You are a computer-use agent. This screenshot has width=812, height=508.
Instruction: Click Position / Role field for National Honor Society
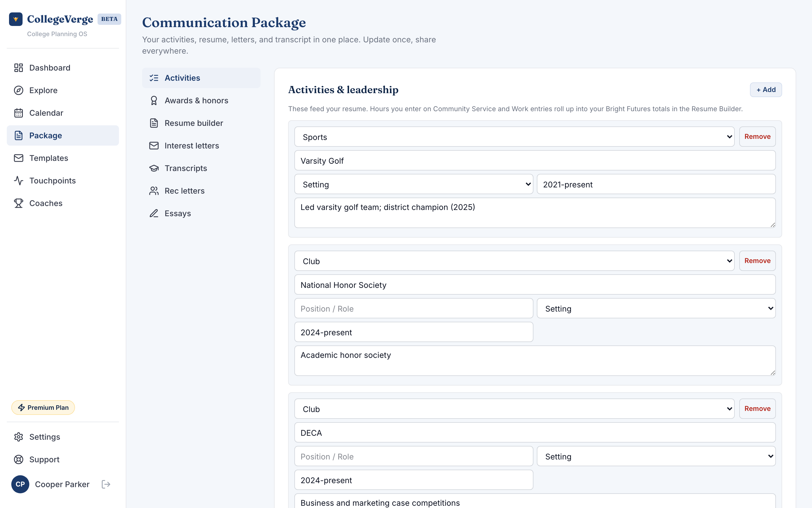[414, 308]
